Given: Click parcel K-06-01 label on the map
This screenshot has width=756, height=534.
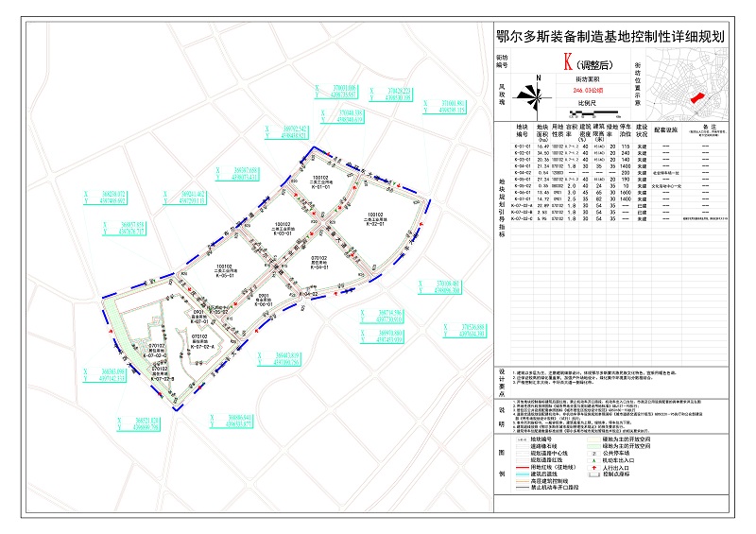Looking at the screenshot, I should (264, 304).
